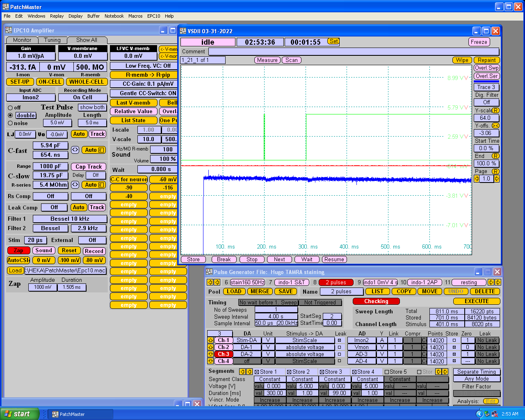Click the R-series diamond adjust icon
Image resolution: width=525 pixels, height=420 pixels.
point(75,185)
